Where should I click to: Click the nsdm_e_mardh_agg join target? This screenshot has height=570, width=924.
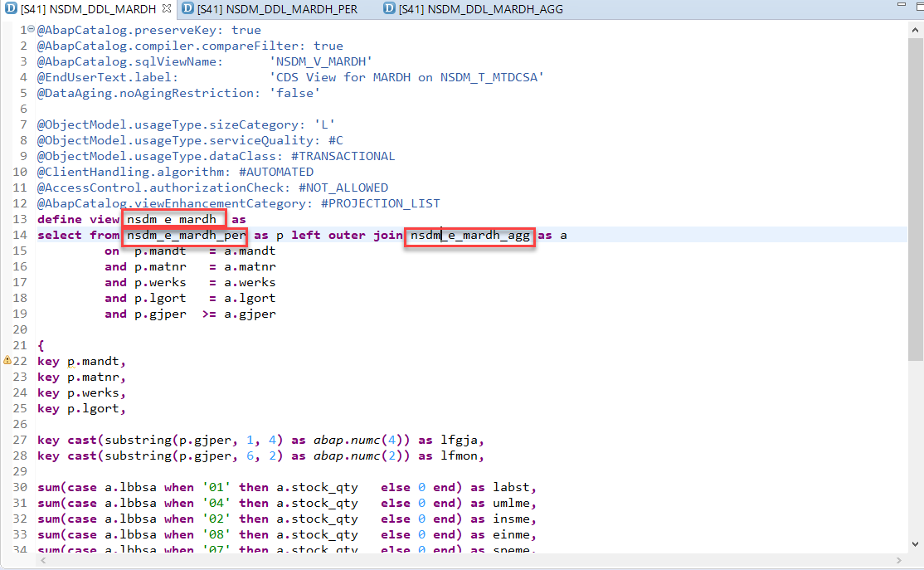pyautogui.click(x=469, y=236)
